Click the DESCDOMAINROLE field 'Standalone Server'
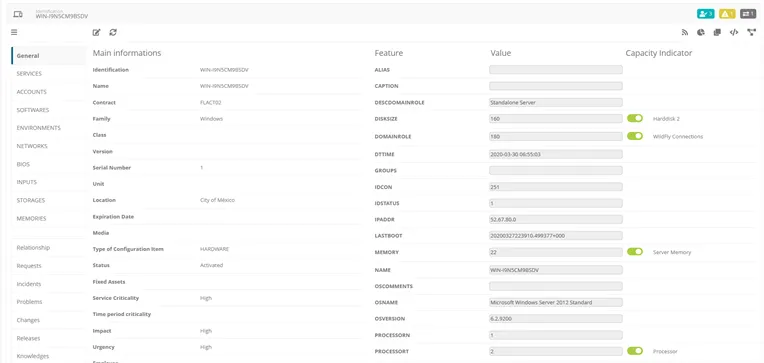This screenshot has width=764, height=363. click(x=555, y=103)
